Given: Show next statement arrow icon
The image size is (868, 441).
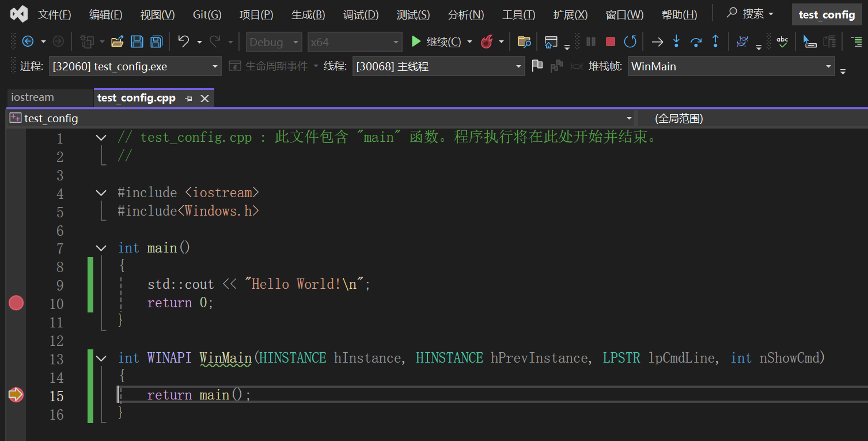Looking at the screenshot, I should coord(657,42).
